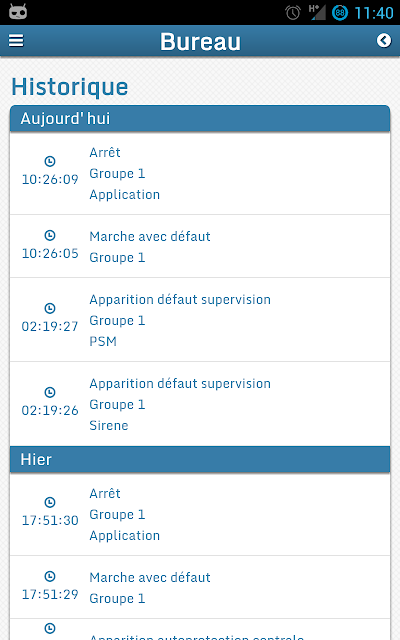Tap the clock icon above 17:51:29
The height and width of the screenshot is (640, 400).
point(50,576)
